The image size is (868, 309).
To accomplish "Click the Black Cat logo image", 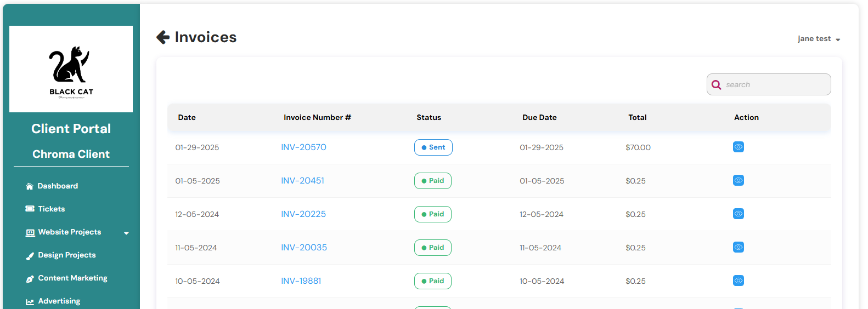I will point(71,69).
